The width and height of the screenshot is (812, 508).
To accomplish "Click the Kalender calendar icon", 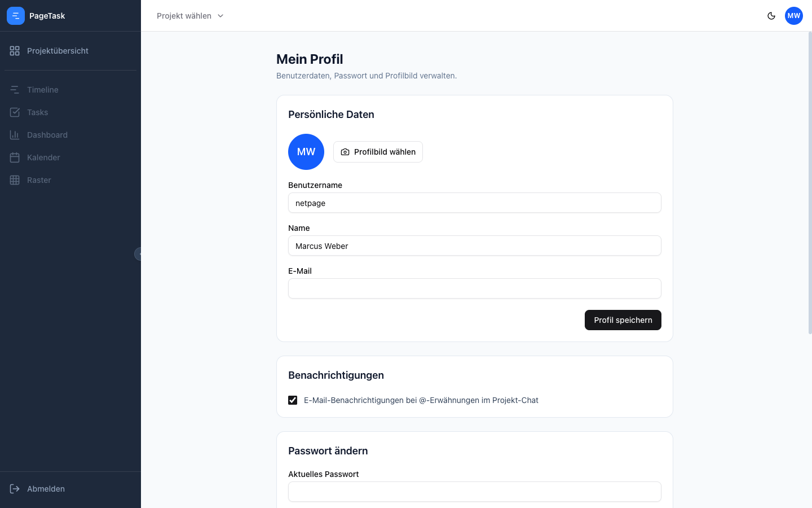I will (x=15, y=157).
